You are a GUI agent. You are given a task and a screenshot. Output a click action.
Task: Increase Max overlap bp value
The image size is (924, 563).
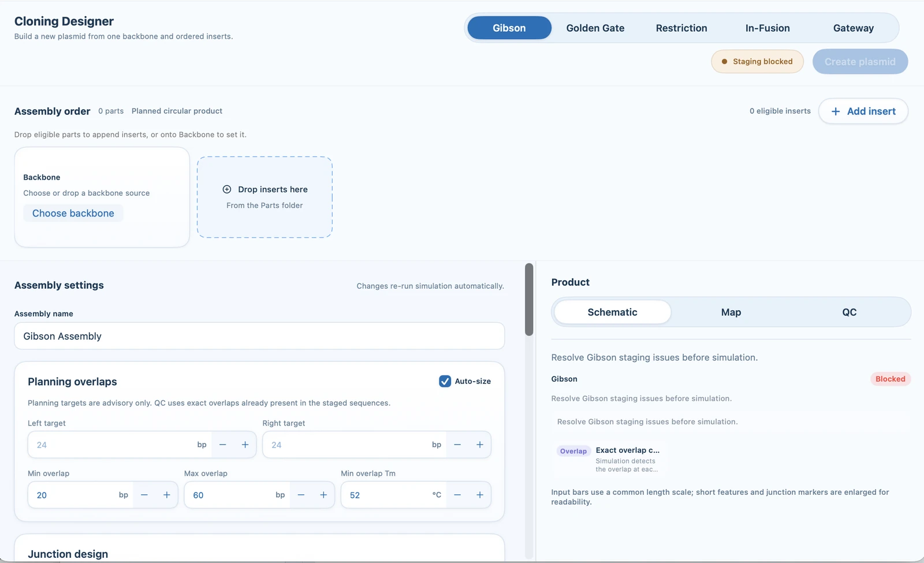click(323, 495)
